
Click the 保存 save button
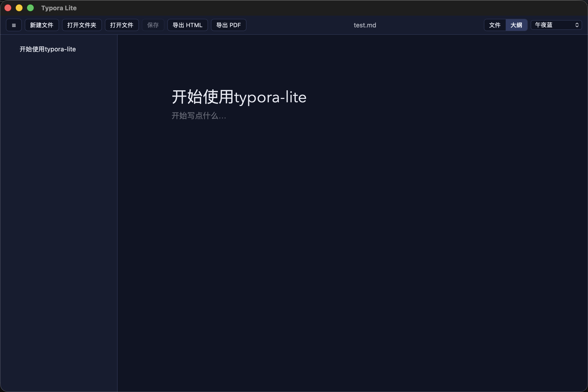coord(153,25)
